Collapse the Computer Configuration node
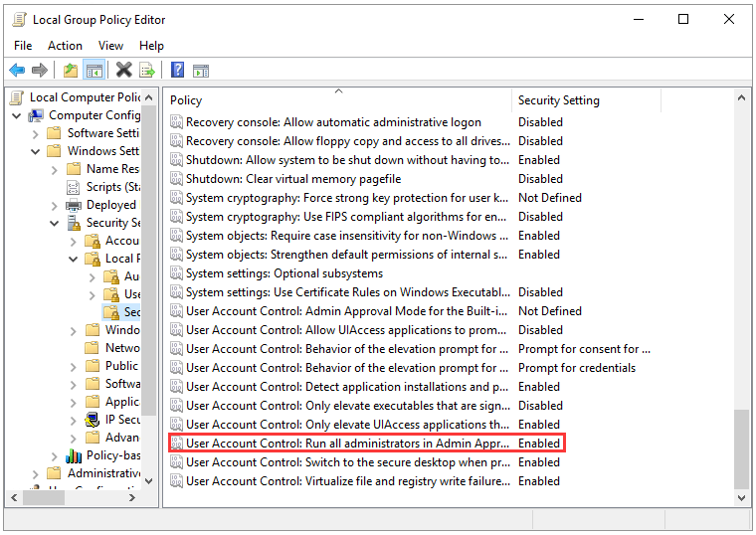Screen dimensions: 756x535 (16, 116)
